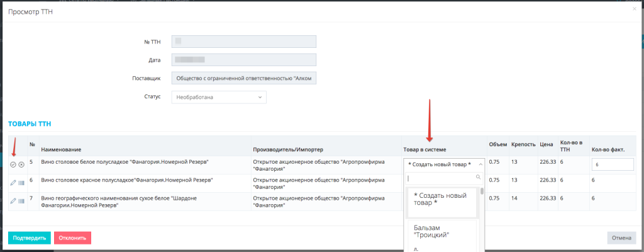Click barcode icon for row 7
644x252 pixels.
pos(21,201)
